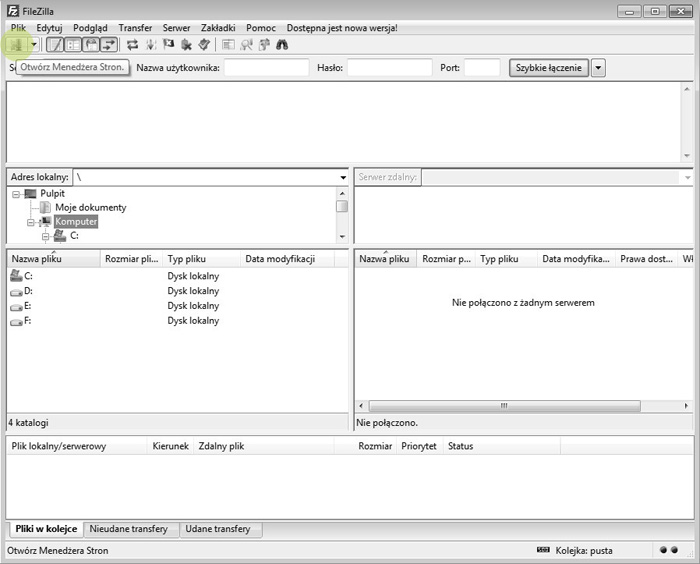Screen dimensions: 700x564
Task: Toggle synchronized browsing icon
Action: [x=264, y=45]
